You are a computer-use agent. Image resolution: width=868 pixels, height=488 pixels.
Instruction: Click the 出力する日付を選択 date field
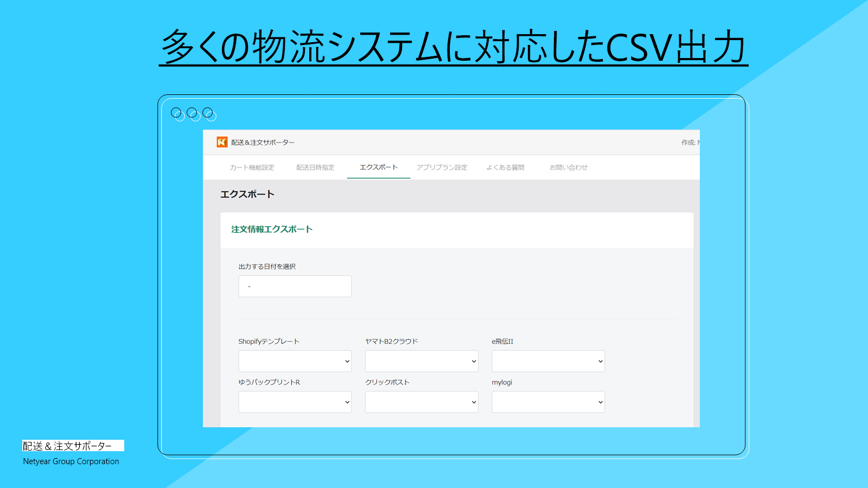pos(295,286)
